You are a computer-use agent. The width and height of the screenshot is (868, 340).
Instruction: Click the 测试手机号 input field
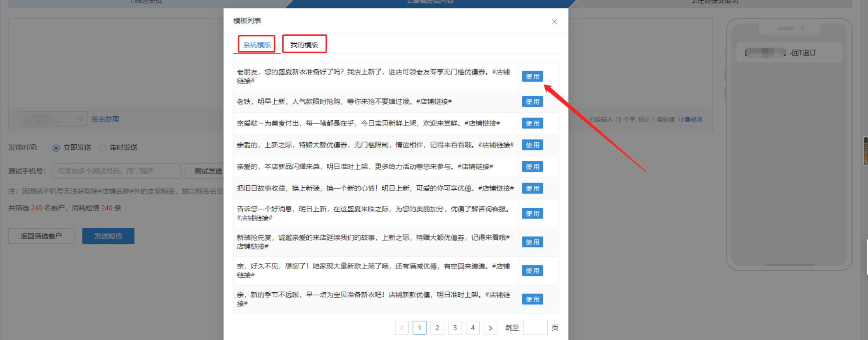(x=117, y=171)
